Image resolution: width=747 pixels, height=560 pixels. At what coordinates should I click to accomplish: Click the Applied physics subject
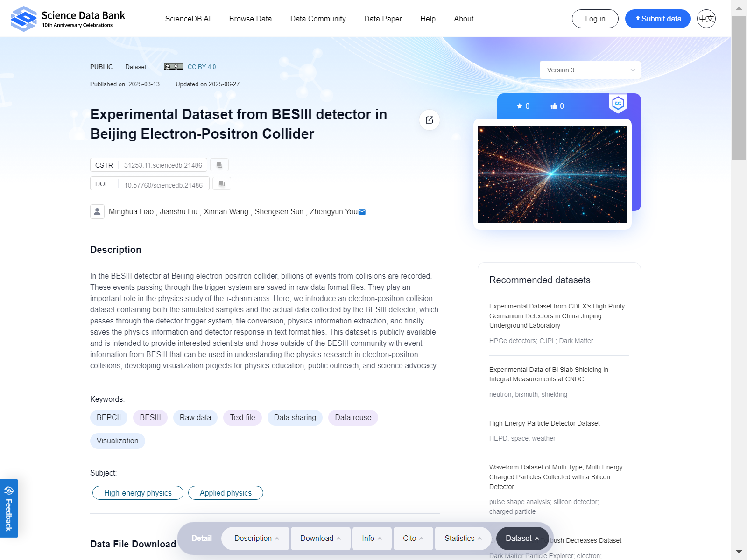pos(226,493)
